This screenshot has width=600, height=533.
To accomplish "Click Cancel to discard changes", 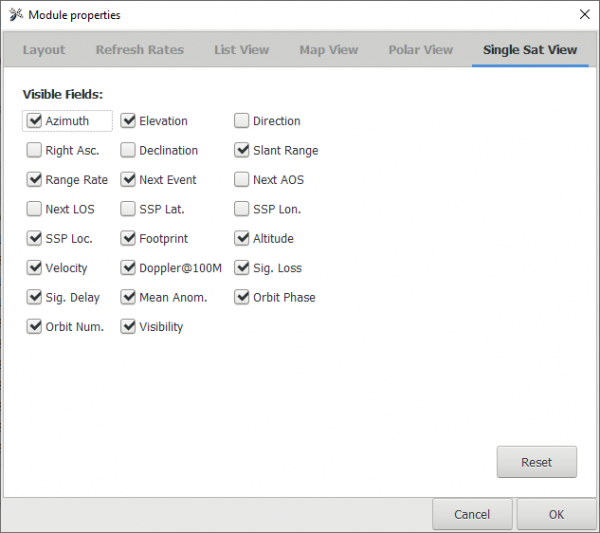I will pyautogui.click(x=472, y=515).
